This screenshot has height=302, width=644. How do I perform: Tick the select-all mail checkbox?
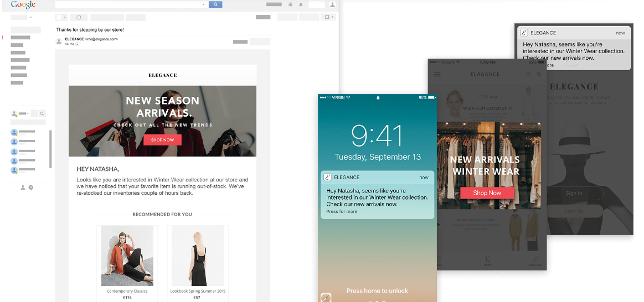click(x=59, y=17)
